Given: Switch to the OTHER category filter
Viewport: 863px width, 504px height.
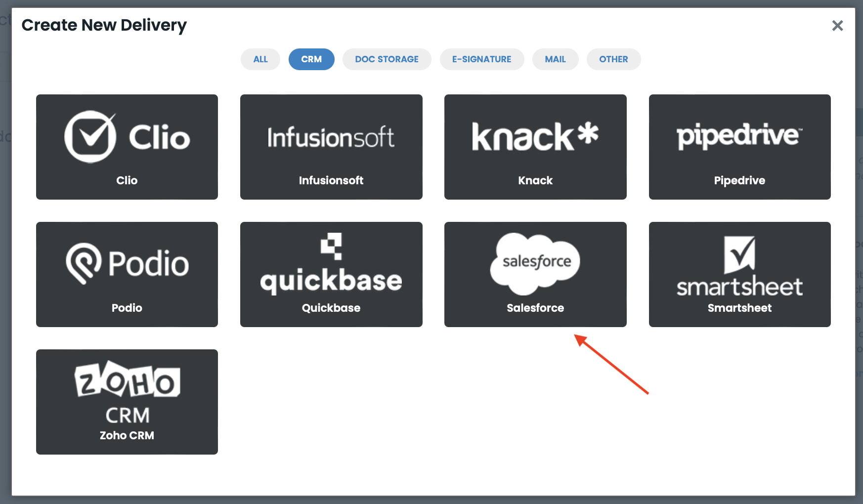Looking at the screenshot, I should [613, 59].
